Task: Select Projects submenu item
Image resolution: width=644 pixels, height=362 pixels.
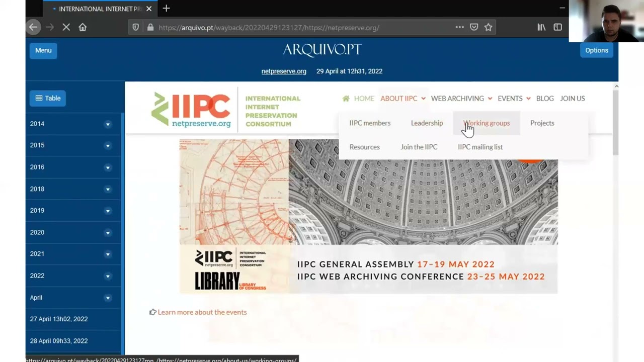Action: coord(542,123)
